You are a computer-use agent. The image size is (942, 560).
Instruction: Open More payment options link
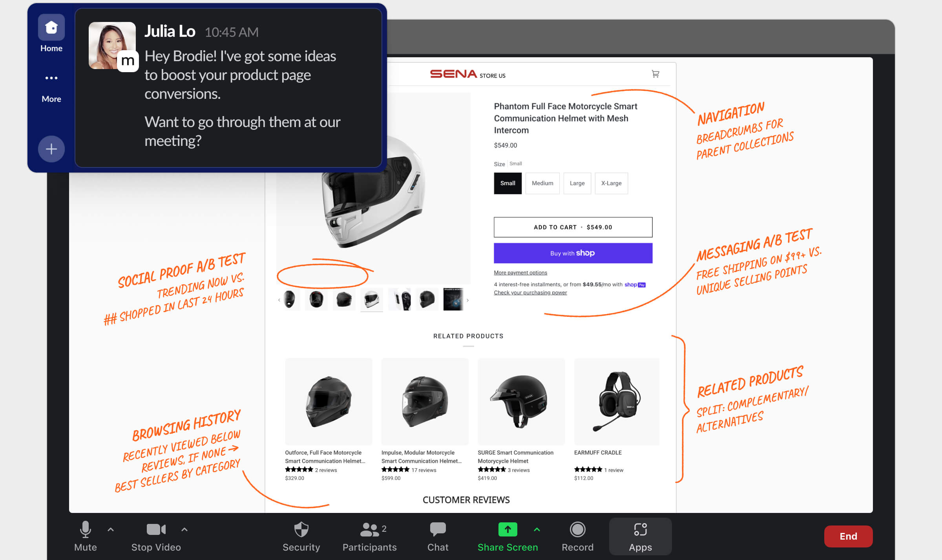coord(520,273)
